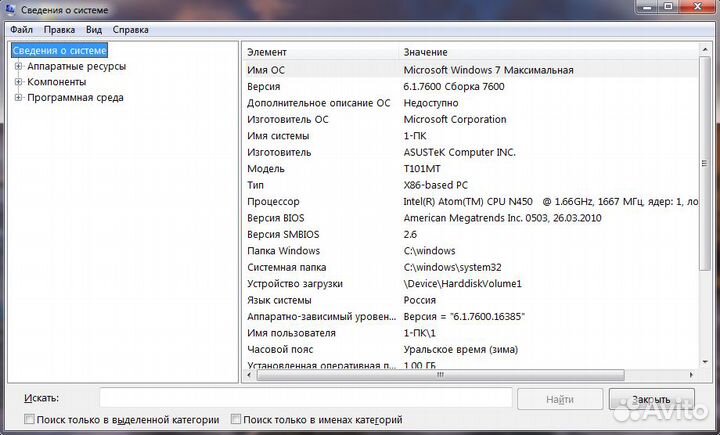Select the Версия BIOS row
Screen dimensions: 720x435
point(471,218)
